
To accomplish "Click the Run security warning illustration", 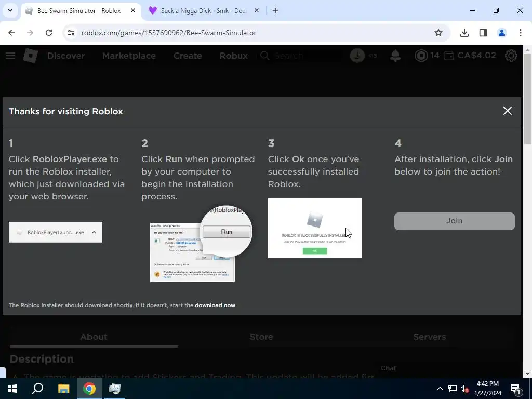I will [201, 244].
